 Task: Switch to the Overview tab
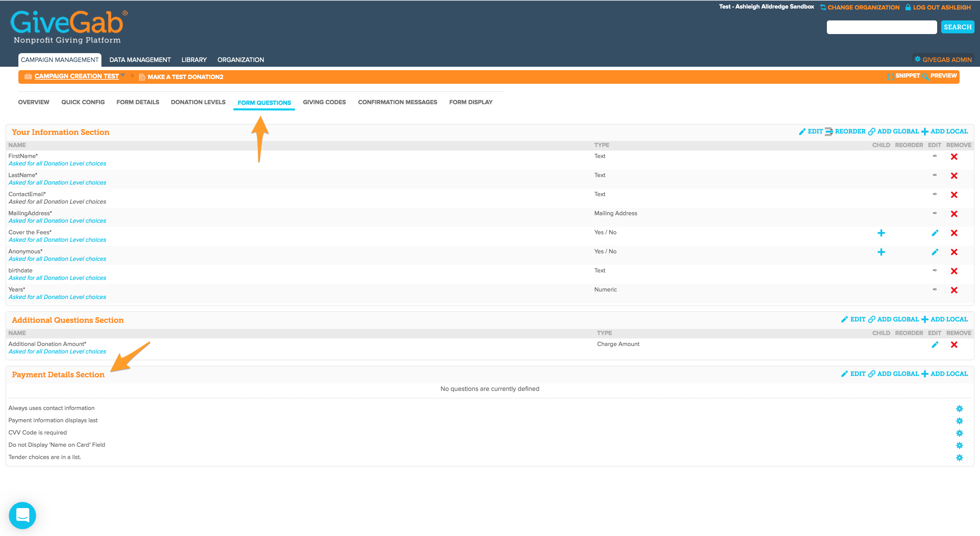pos(33,102)
